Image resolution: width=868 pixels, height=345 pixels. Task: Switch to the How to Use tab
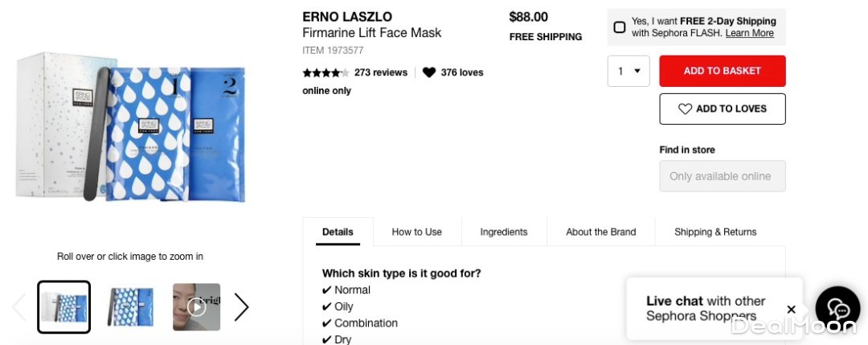coord(416,232)
